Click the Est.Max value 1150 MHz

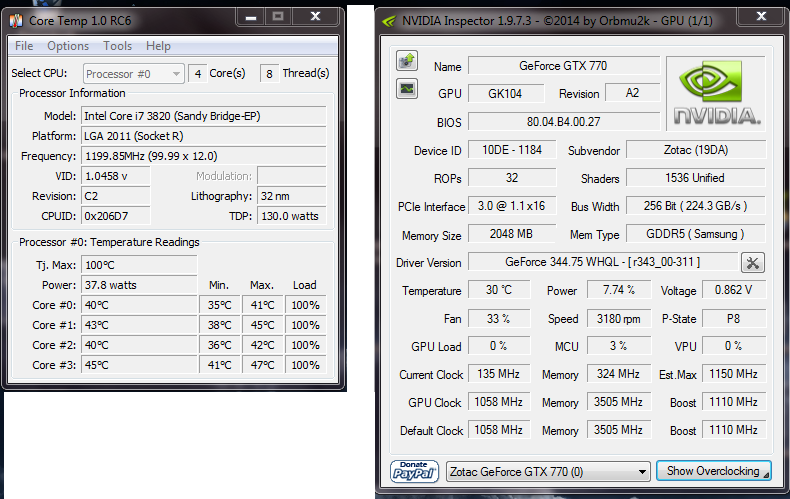pos(734,374)
